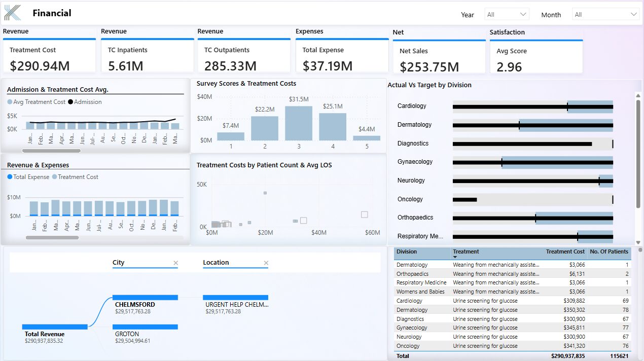Sort table by the Treatment Cost column header
The image size is (644, 361).
point(565,251)
